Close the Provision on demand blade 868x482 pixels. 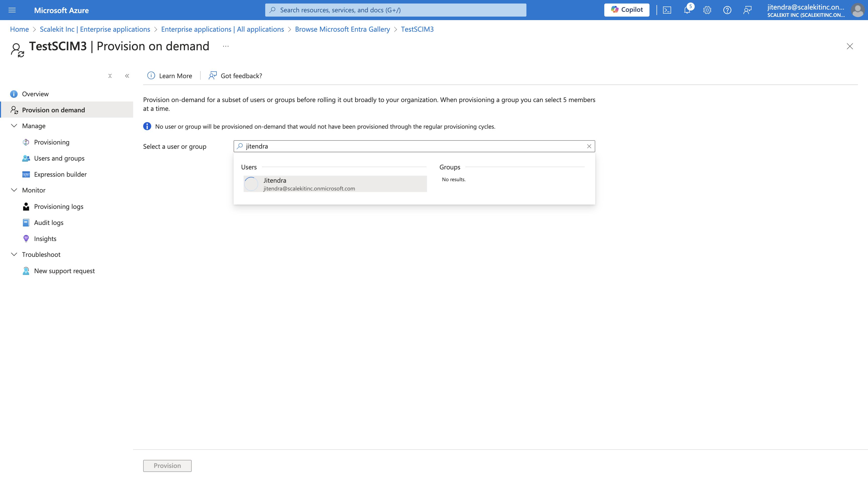tap(850, 46)
